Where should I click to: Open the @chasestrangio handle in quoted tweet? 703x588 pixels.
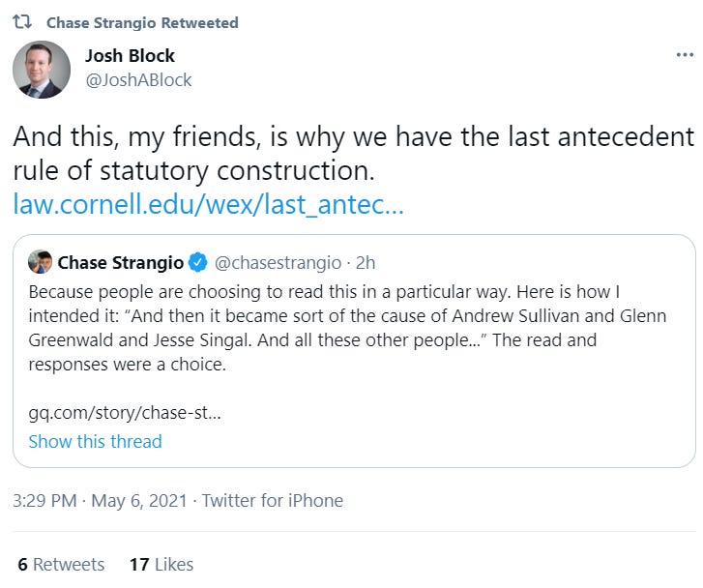coord(277,262)
